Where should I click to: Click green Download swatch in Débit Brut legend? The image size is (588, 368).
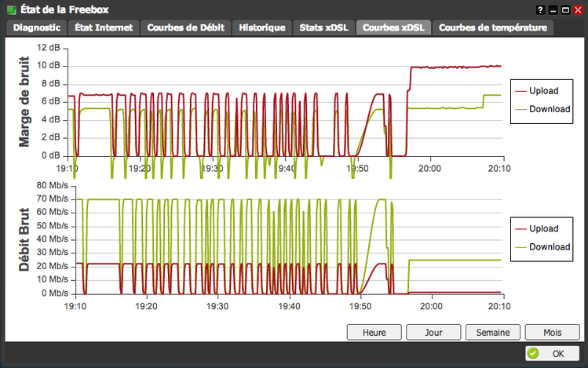point(520,247)
